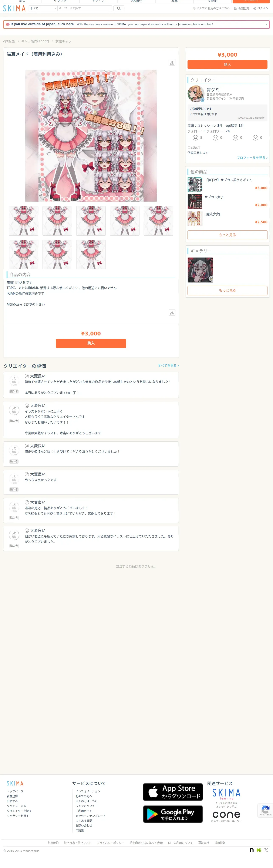The height and width of the screenshot is (868, 273).
Task: Click the 【値下げ】サブカル系うさぎくん product title
Action: point(229,180)
